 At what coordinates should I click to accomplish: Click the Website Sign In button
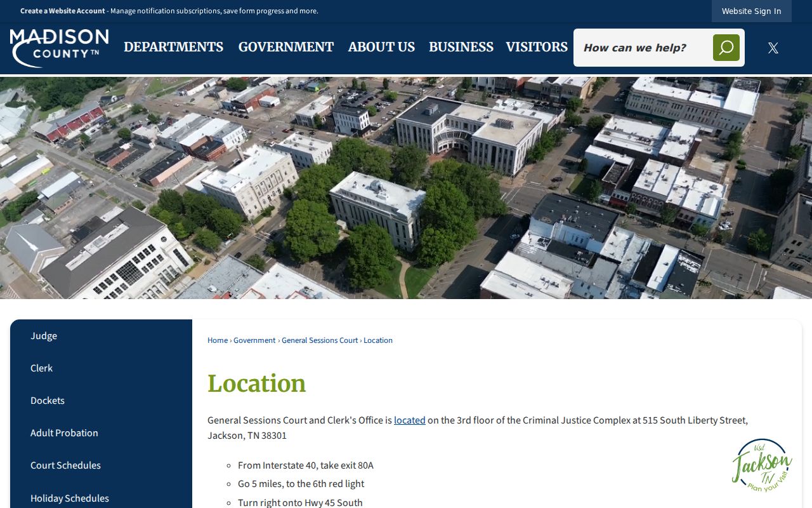tap(752, 11)
